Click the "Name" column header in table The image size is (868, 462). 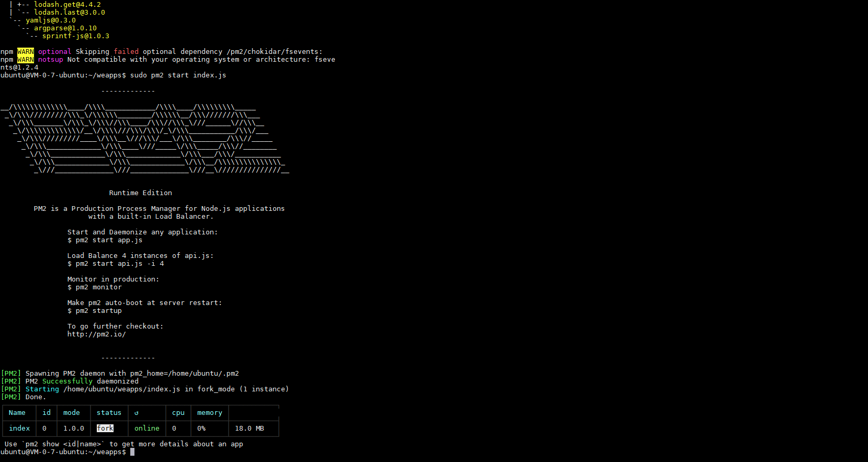(17, 413)
